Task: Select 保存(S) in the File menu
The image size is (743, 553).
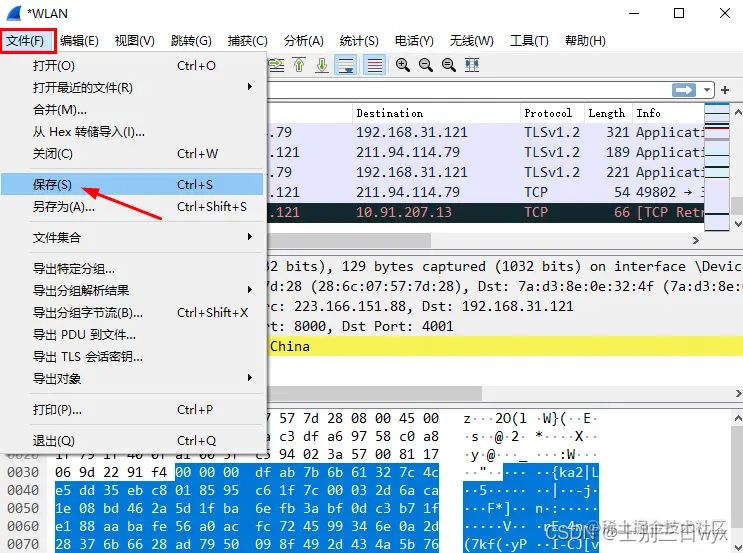Action: pyautogui.click(x=132, y=184)
